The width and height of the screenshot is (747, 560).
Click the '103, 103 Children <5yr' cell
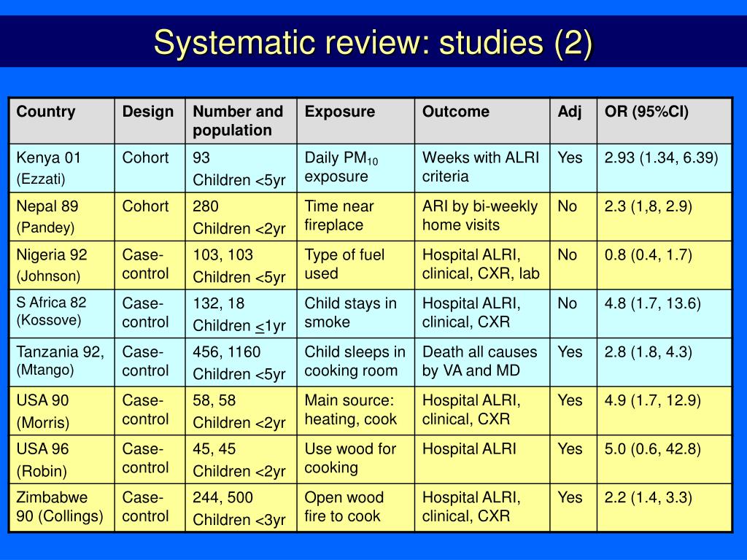[x=241, y=265]
